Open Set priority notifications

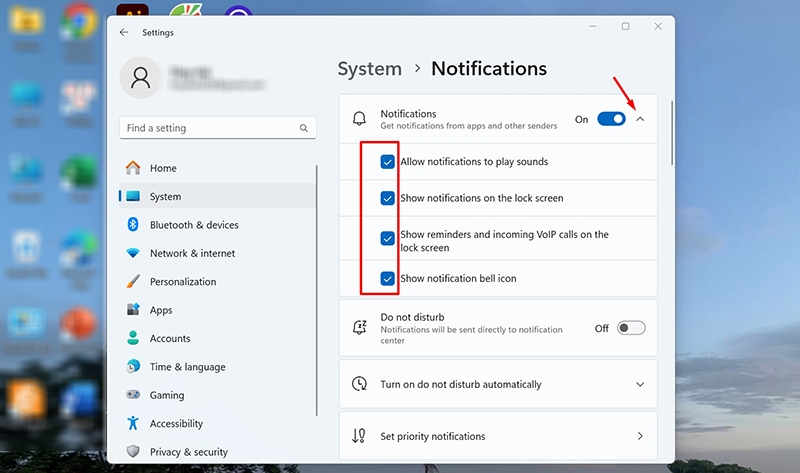(498, 436)
